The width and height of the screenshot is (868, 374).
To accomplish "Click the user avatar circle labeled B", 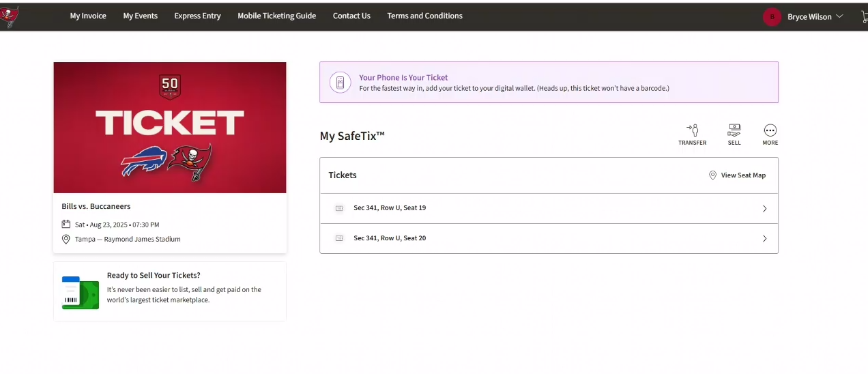I will click(x=772, y=16).
